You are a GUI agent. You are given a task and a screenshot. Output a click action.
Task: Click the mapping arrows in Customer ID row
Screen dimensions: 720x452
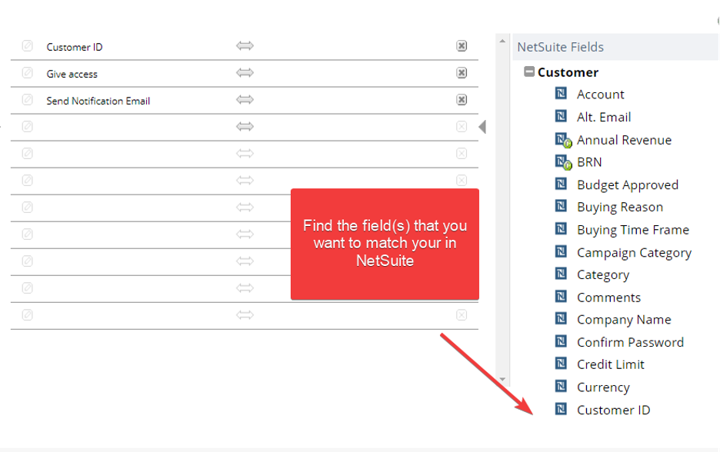(245, 46)
